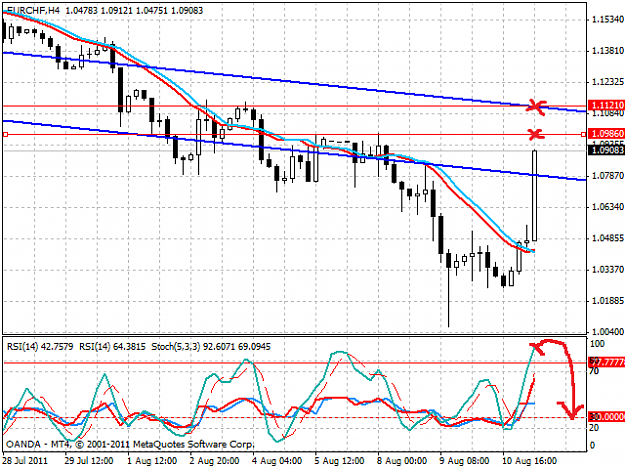Select the tall white candle on 10 Aug
Screen dimensions: 625x469
(x=535, y=195)
